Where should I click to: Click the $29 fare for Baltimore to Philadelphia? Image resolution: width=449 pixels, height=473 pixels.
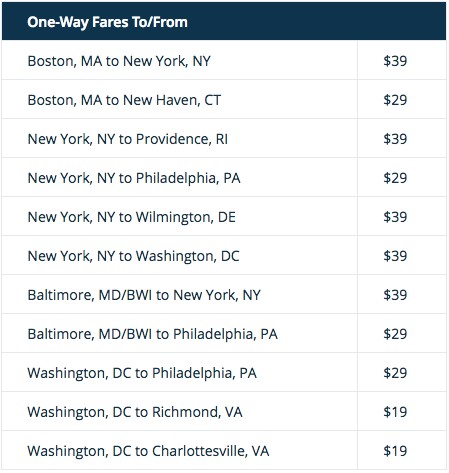point(395,334)
